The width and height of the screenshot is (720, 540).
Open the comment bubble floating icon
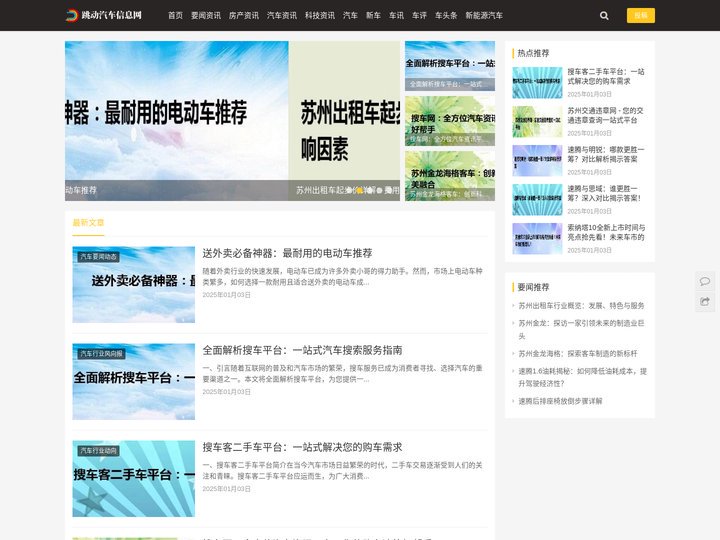(x=704, y=281)
